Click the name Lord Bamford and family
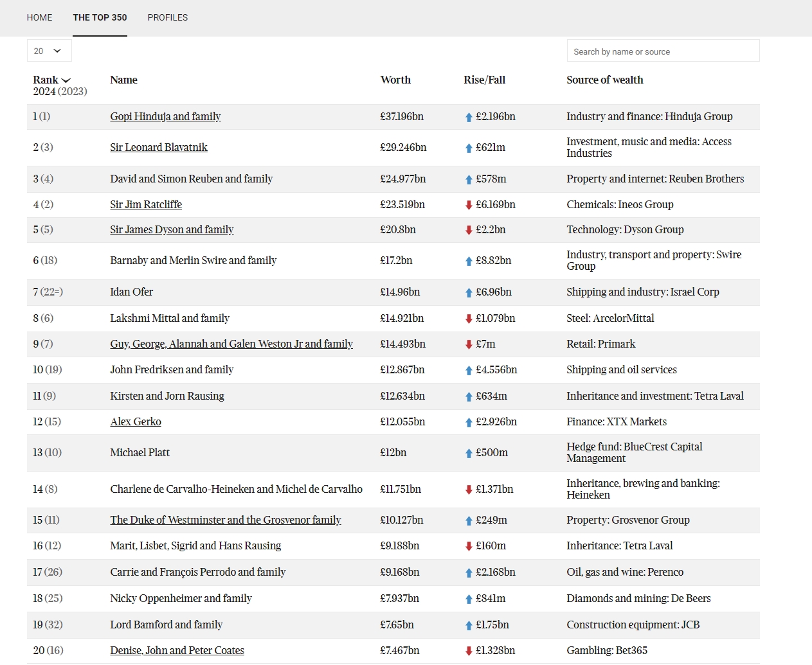812x665 pixels. click(x=166, y=625)
